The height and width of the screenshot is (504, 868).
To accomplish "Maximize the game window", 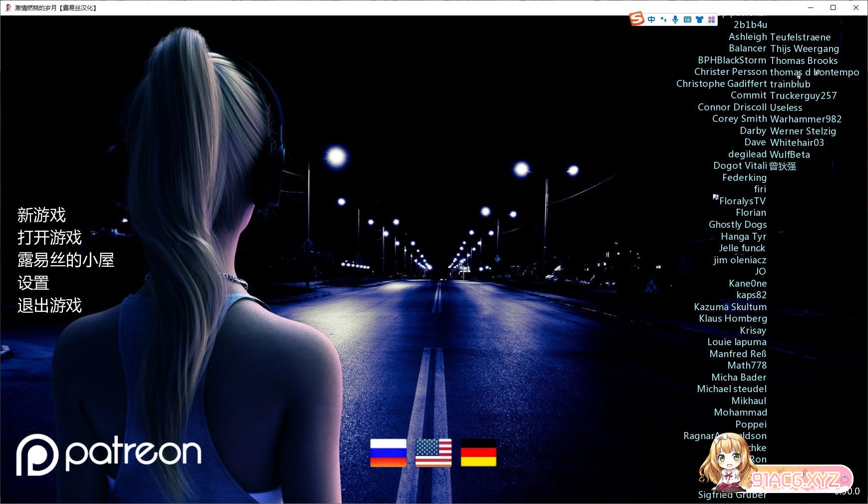I will coord(833,7).
